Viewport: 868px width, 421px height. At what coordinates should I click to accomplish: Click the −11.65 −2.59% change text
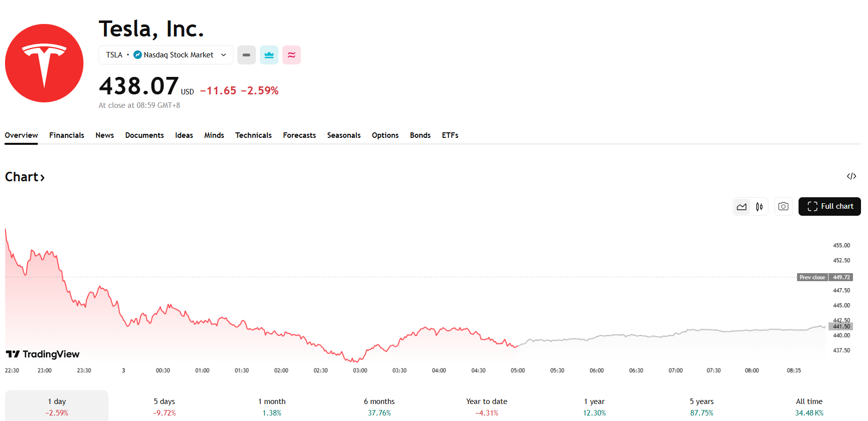239,90
